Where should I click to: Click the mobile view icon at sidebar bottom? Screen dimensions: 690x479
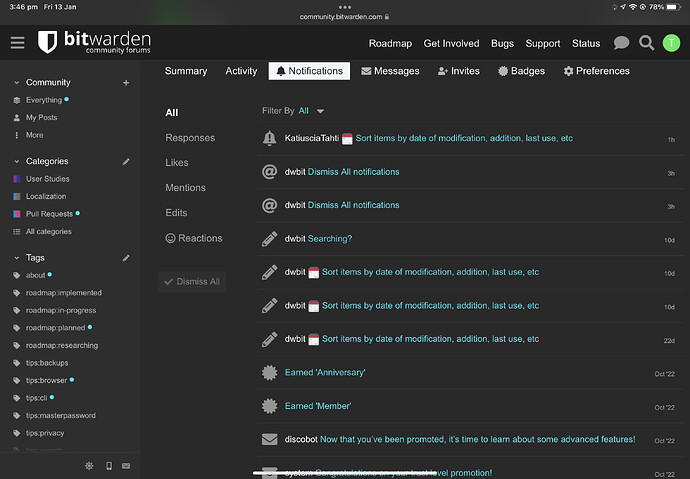point(109,466)
